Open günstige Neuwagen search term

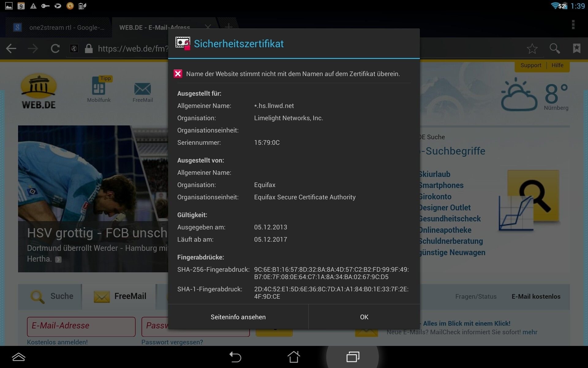[x=452, y=252]
